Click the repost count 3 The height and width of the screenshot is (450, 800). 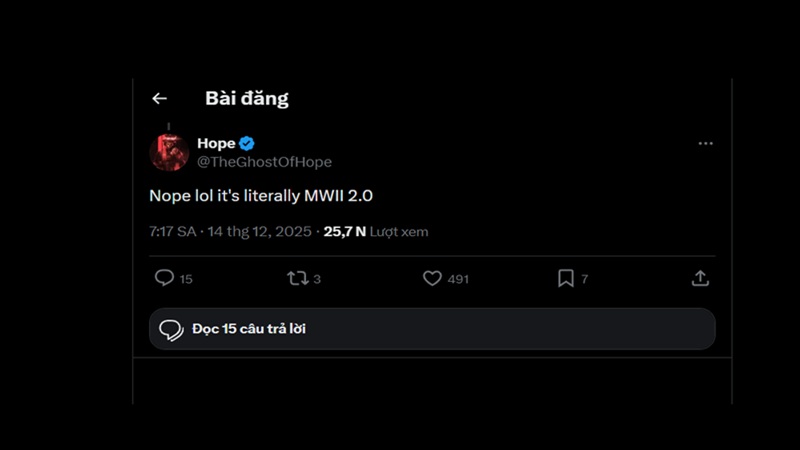pyautogui.click(x=317, y=279)
